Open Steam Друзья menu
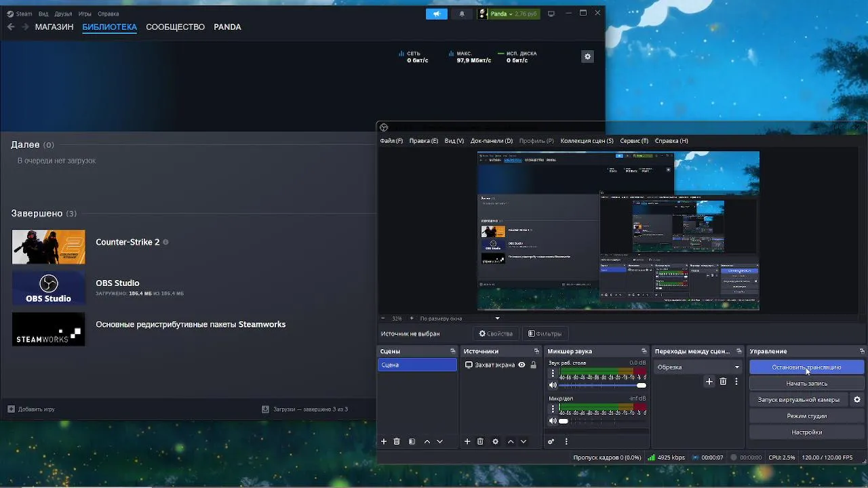 click(63, 14)
